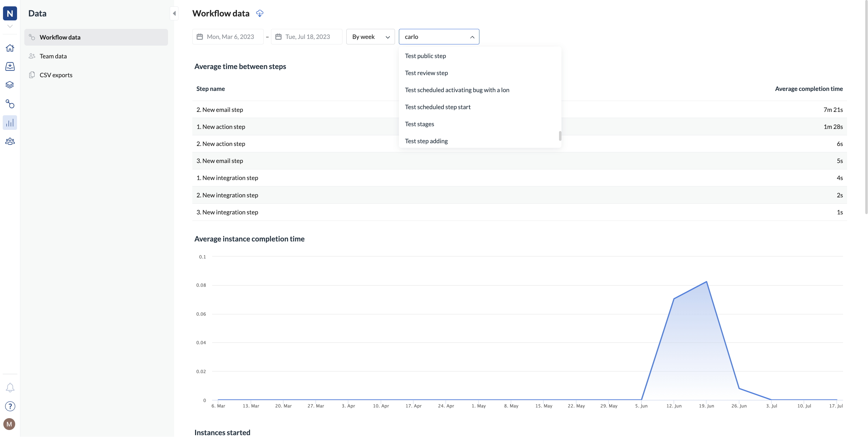Click the help question mark icon
This screenshot has width=868, height=437.
(x=10, y=406)
